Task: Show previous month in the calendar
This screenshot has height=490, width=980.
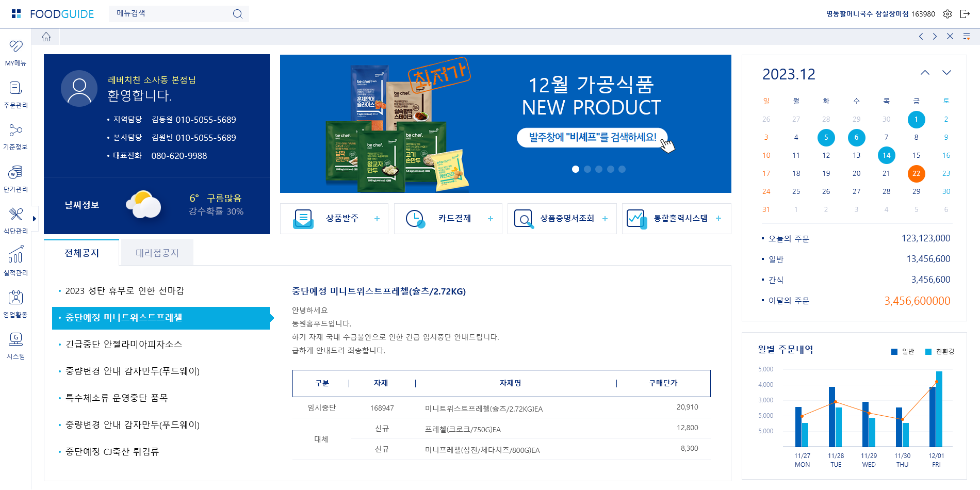Action: (925, 73)
